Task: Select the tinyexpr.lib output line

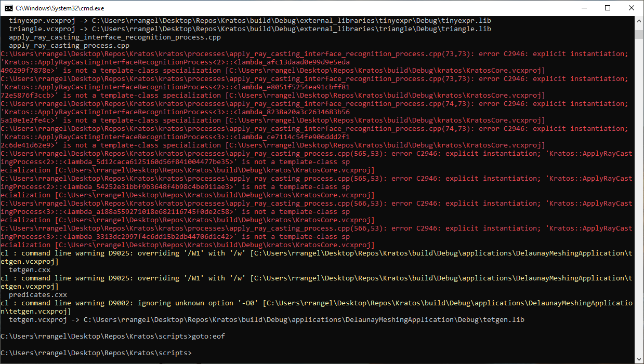Action: [x=249, y=20]
